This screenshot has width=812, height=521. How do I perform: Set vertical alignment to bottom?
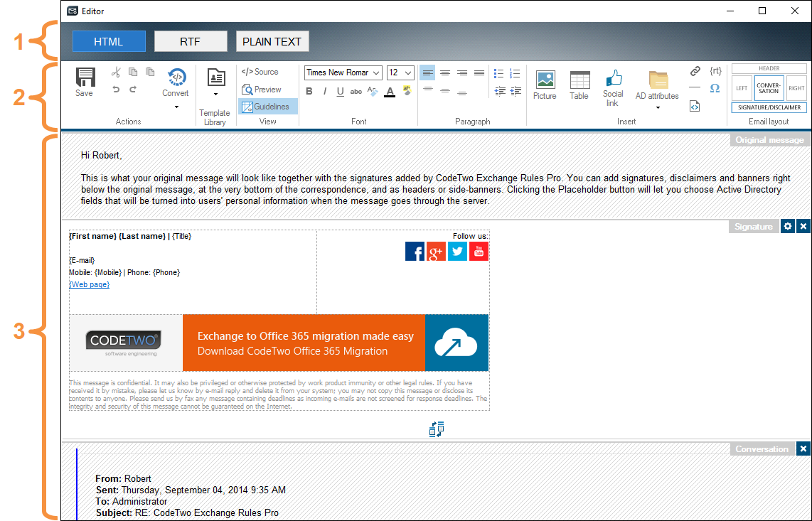462,92
